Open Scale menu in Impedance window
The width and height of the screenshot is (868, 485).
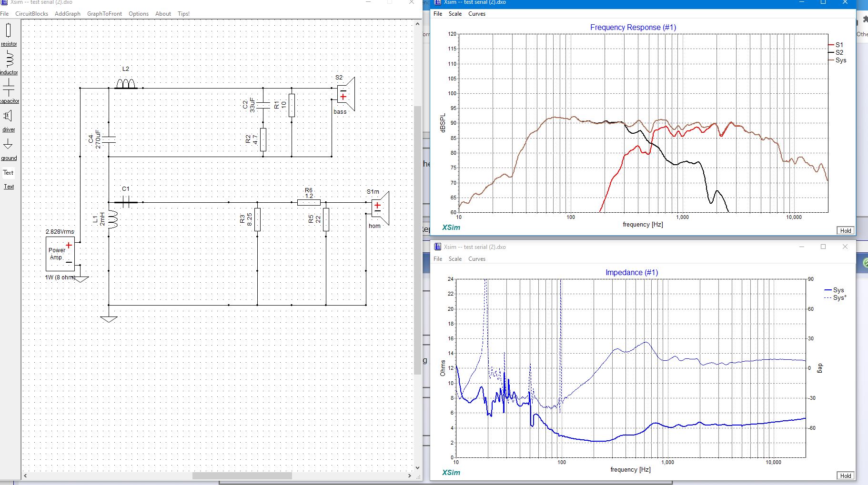pos(455,259)
